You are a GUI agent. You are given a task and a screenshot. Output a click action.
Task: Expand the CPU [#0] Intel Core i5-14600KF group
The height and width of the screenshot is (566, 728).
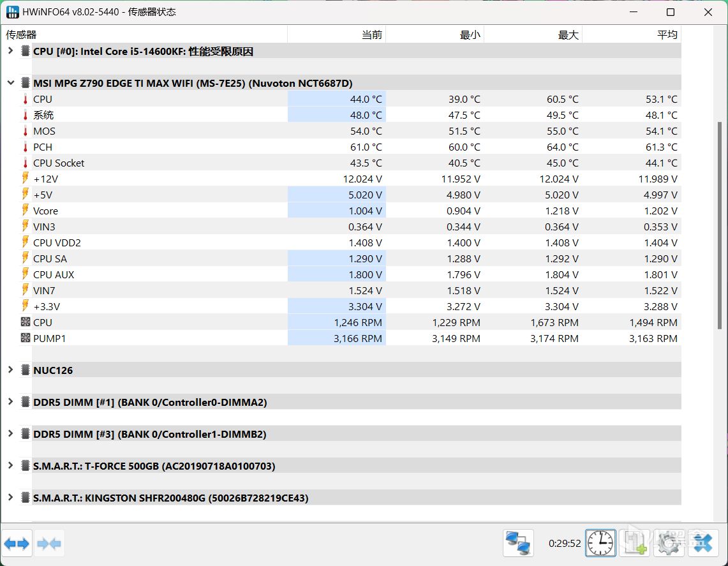pos(11,50)
